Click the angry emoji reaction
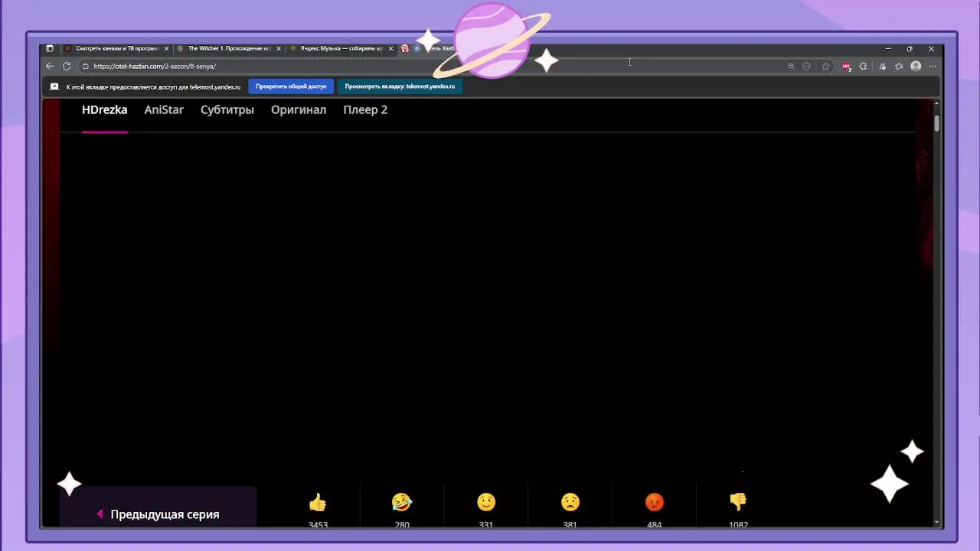Viewport: 980px width, 551px height. point(655,503)
